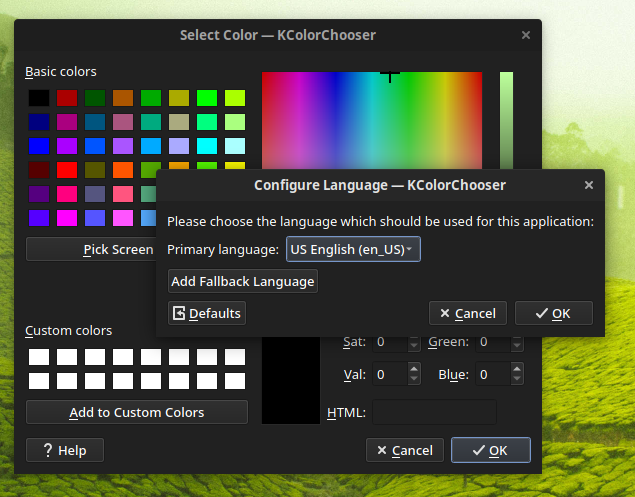Select the bright orange swatch in fourth row
Viewport: 635px width, 497px height.
tap(123, 170)
